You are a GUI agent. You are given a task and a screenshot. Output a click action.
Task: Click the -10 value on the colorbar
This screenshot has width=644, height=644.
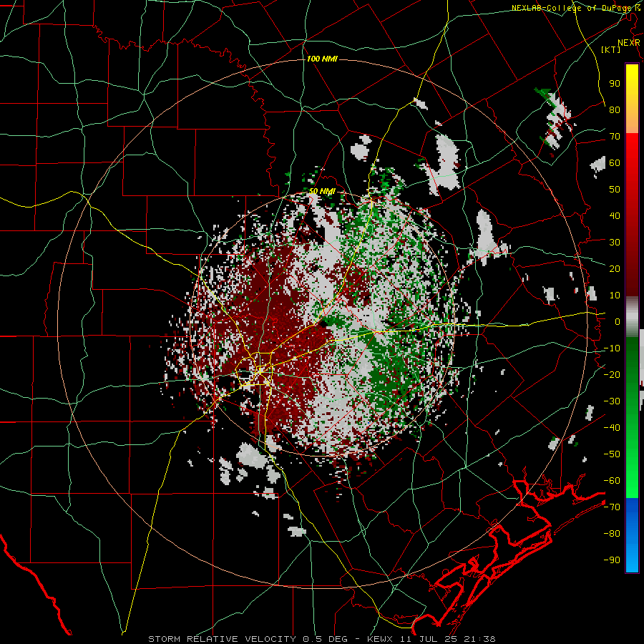tap(612, 348)
